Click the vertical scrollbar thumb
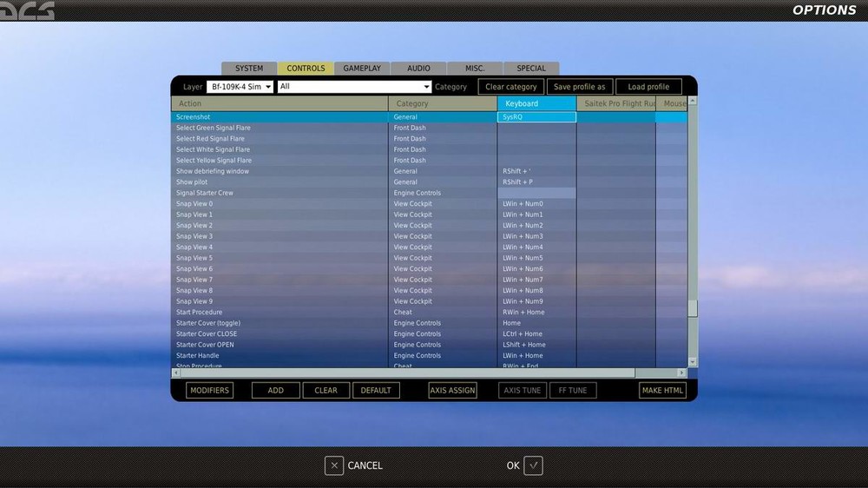 (693, 308)
